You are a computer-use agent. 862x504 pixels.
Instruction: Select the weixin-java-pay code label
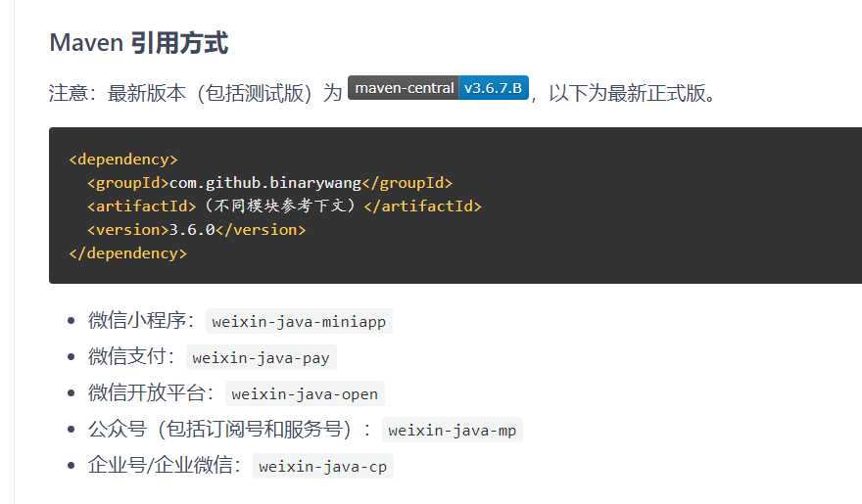[x=262, y=357]
